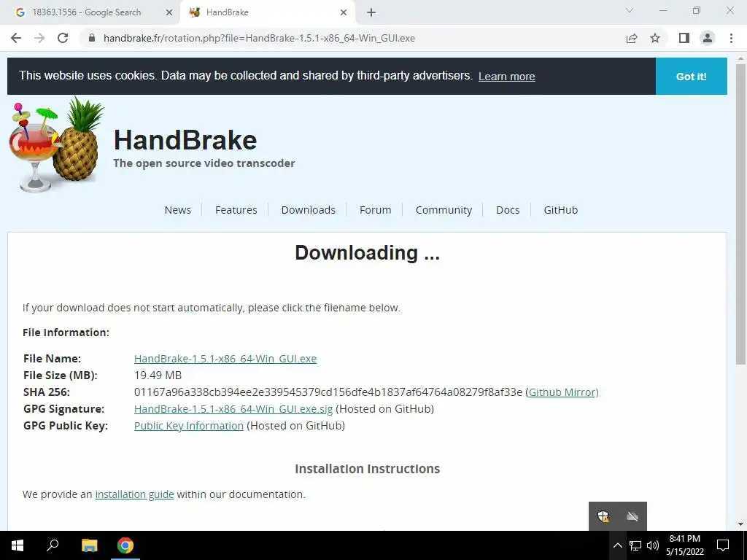The width and height of the screenshot is (747, 560).
Task: Select the HandBrake tab
Action: coord(267,12)
